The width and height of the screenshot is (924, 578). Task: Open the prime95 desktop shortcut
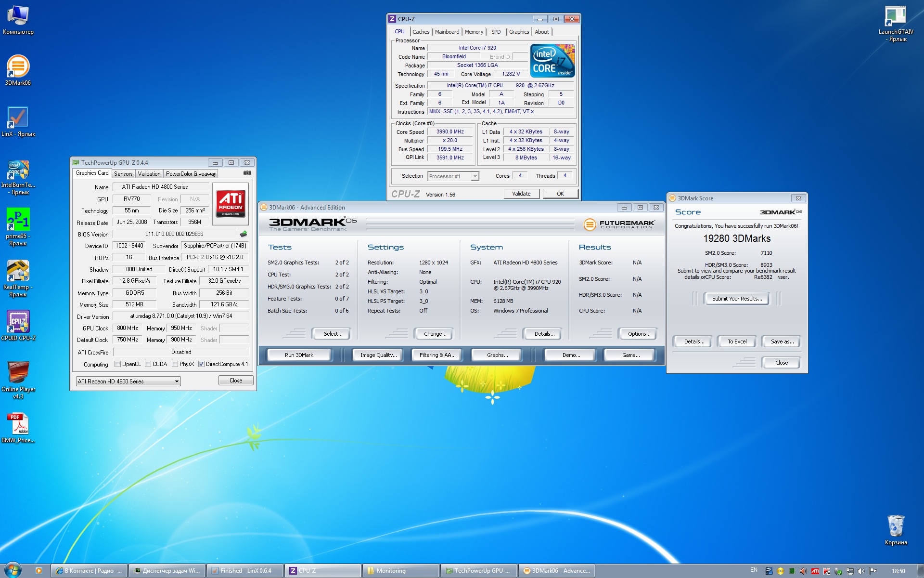point(18,227)
